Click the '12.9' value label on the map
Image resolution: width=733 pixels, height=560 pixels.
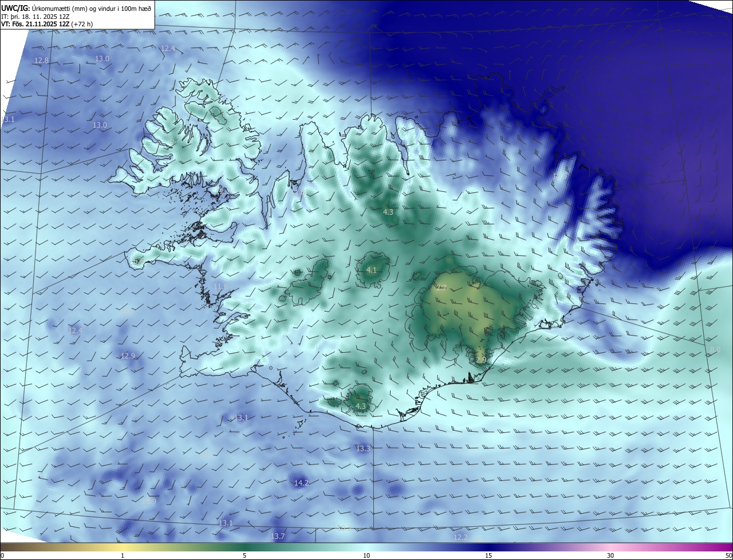[x=128, y=356]
